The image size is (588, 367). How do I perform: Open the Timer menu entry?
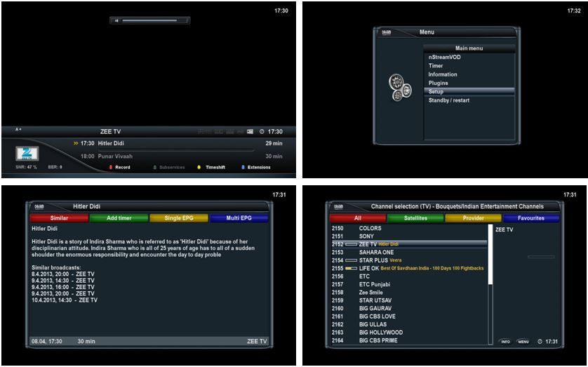(x=469, y=66)
